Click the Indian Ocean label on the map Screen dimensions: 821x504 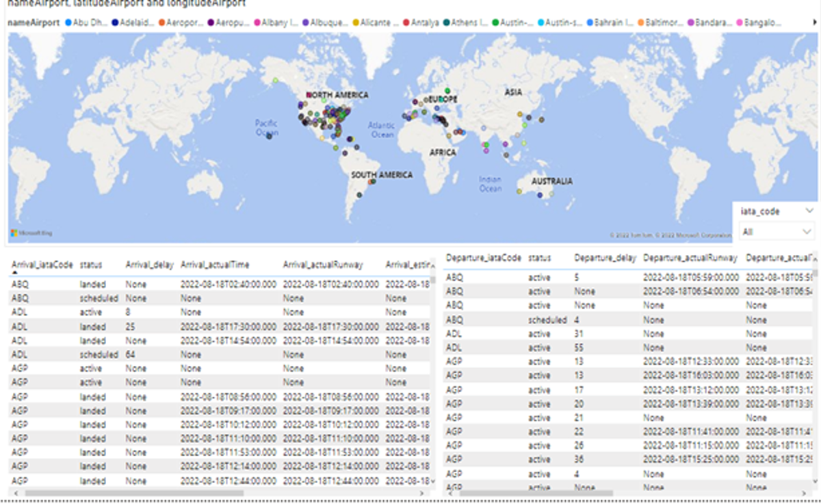(x=490, y=184)
